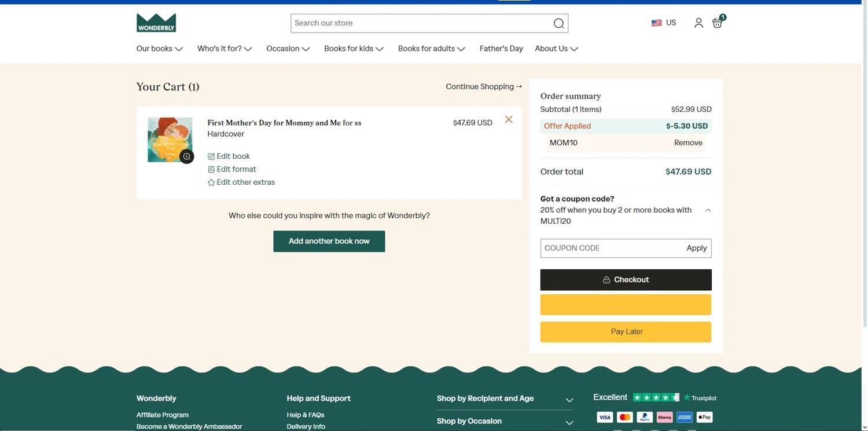Screen dimensions: 868x431
Task: Apply the coupon code
Action: tap(697, 248)
